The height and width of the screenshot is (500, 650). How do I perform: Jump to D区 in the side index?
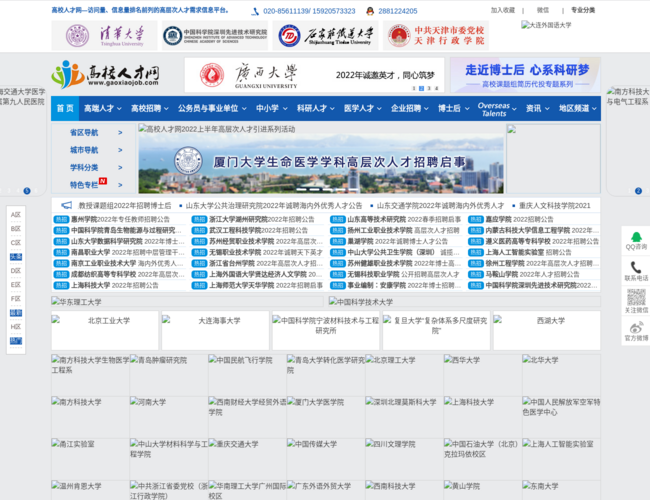click(16, 271)
